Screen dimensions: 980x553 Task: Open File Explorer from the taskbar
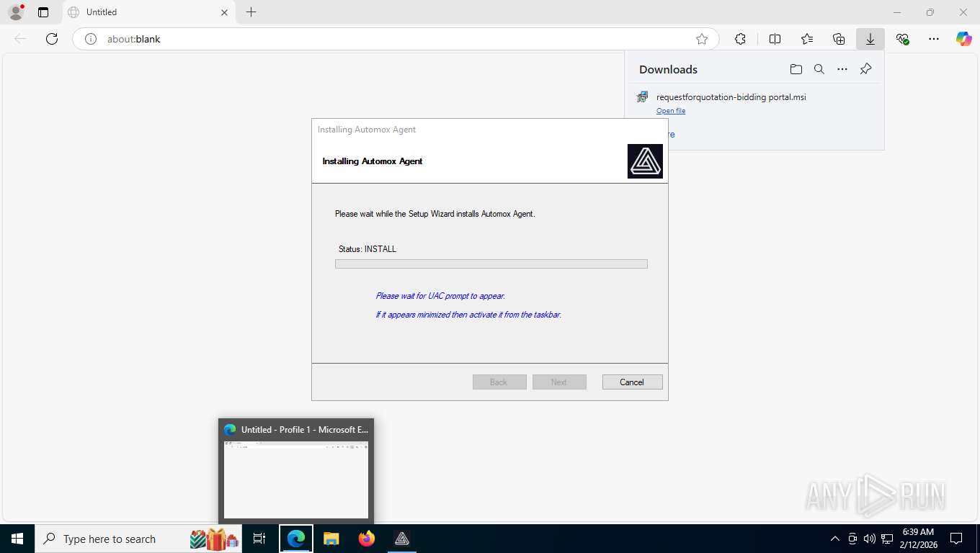tap(331, 539)
